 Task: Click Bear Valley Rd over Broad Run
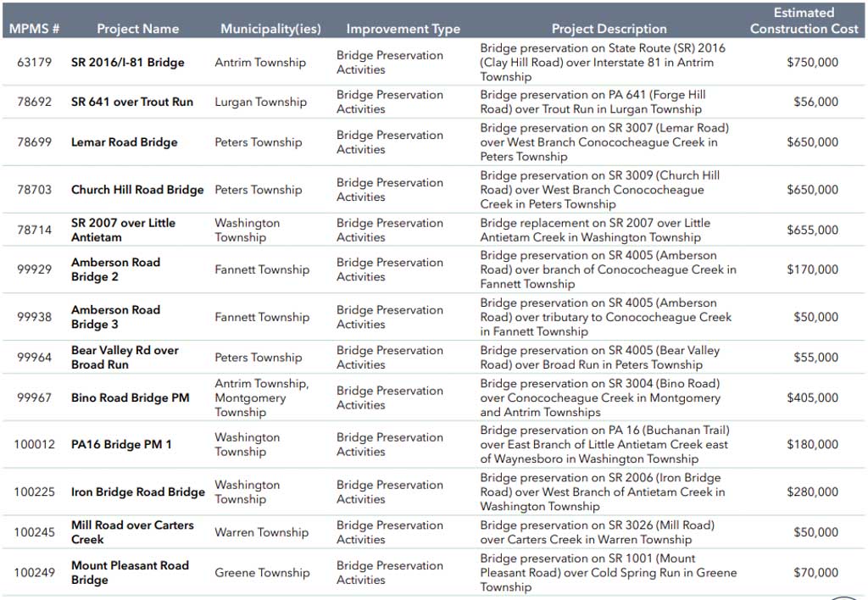click(125, 358)
